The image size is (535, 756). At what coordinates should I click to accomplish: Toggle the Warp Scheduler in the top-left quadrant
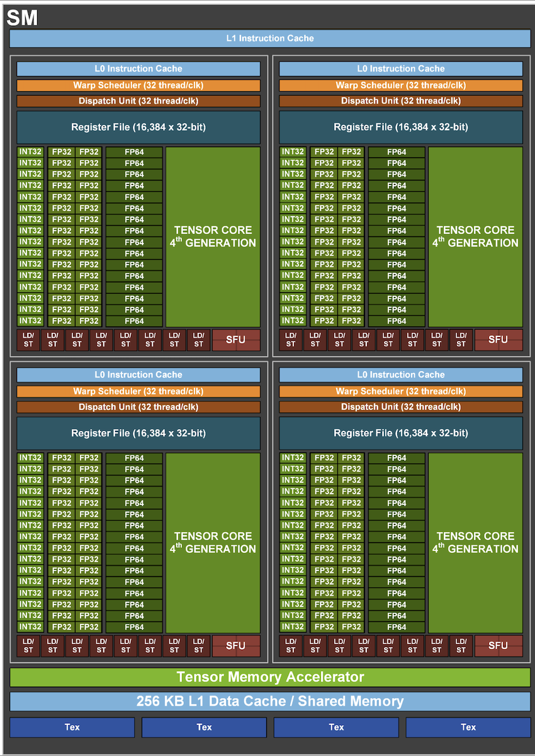point(139,85)
